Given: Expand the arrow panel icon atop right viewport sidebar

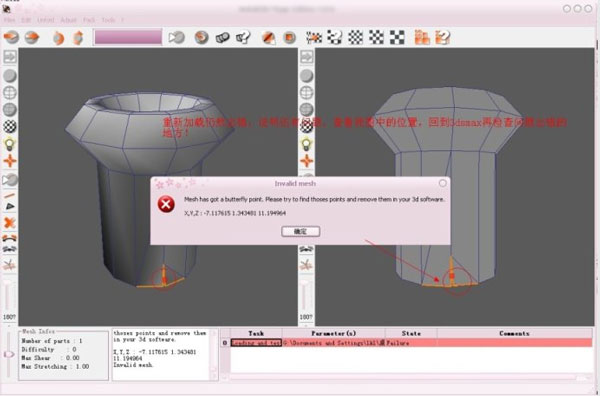Looking at the screenshot, I should (306, 57).
